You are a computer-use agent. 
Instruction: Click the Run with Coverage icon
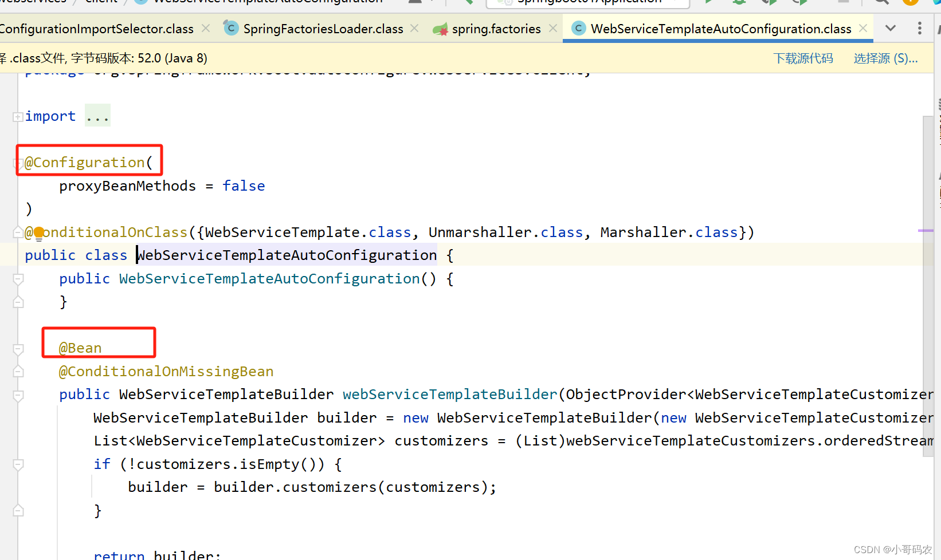(x=770, y=2)
